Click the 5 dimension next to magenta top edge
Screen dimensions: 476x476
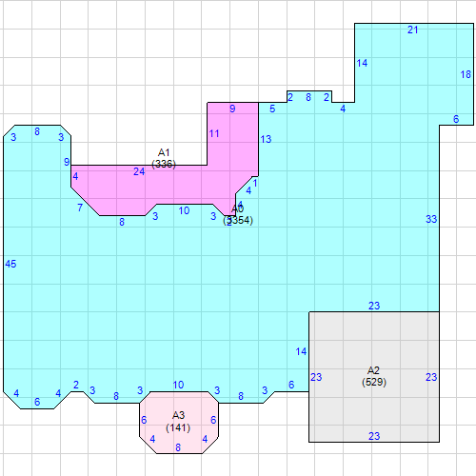tap(272, 109)
